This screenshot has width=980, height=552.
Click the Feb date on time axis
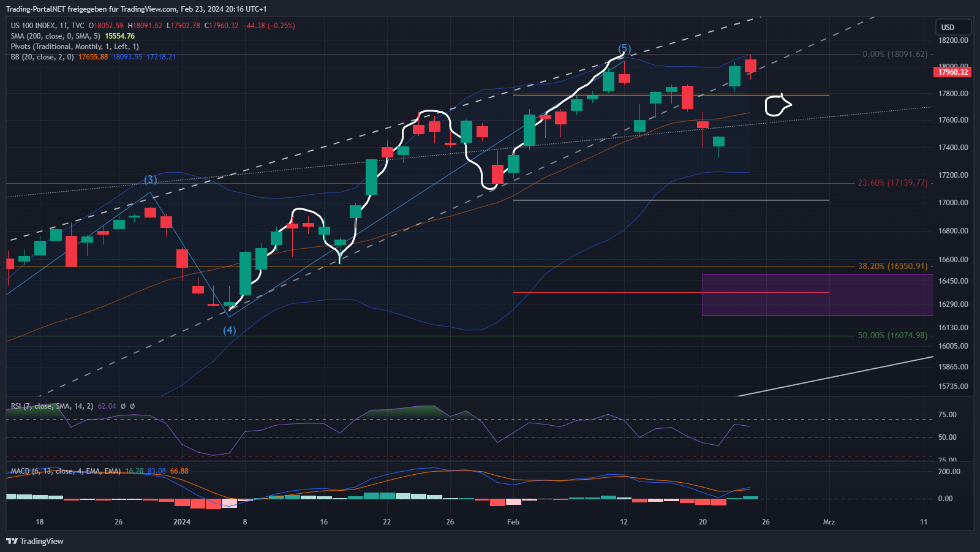pyautogui.click(x=513, y=522)
